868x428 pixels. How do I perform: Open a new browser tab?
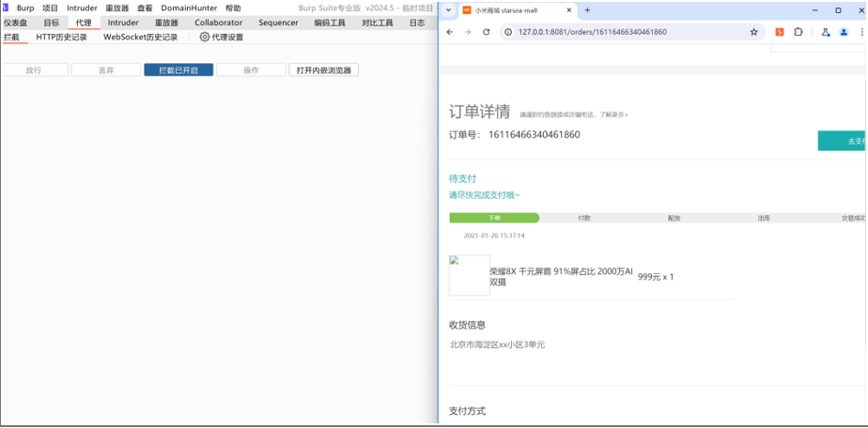point(588,10)
